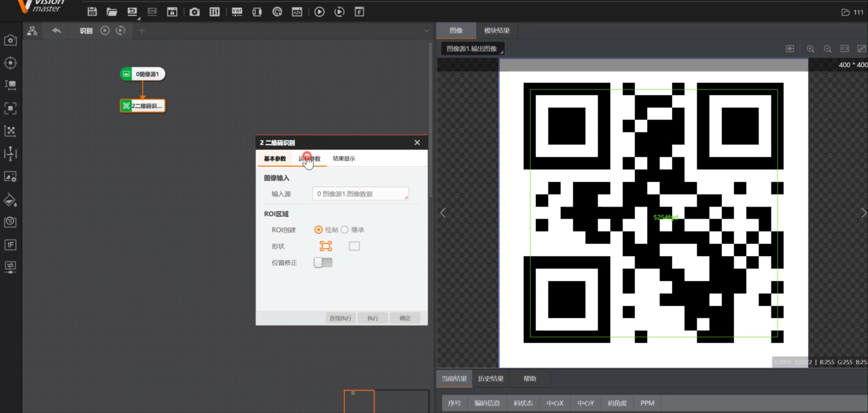Click the communication management icon
The height and width of the screenshot is (413, 868).
(257, 12)
